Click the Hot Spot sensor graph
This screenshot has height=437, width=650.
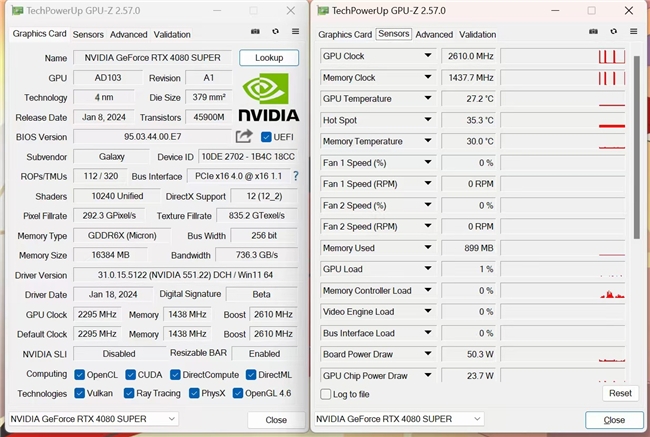(563, 120)
